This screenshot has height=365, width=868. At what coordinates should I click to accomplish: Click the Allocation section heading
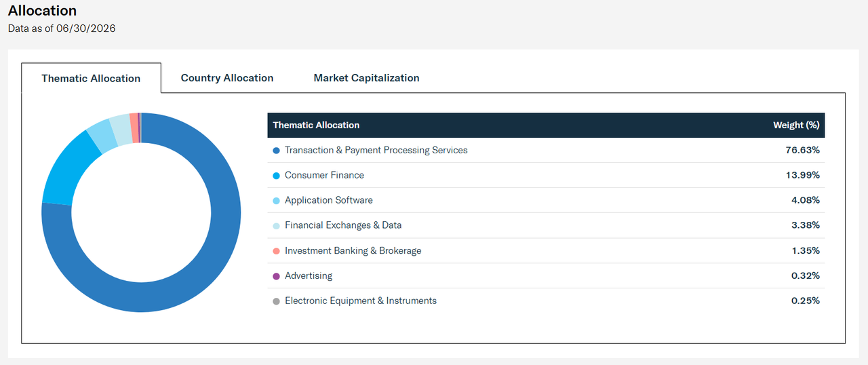click(x=42, y=11)
